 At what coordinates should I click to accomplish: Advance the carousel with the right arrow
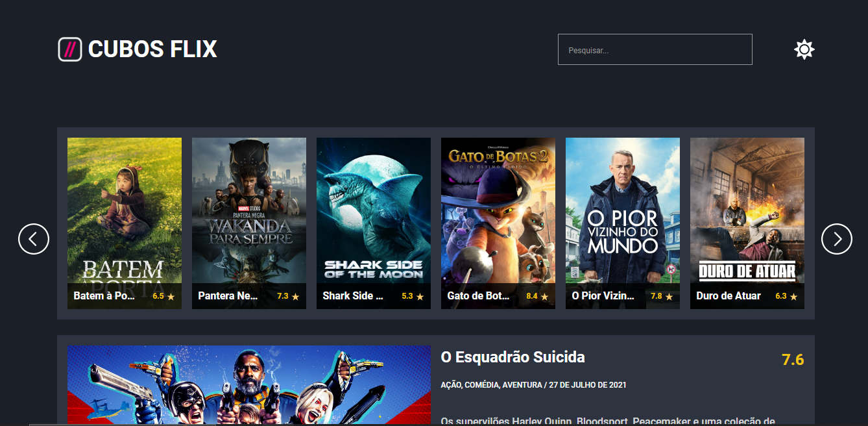pyautogui.click(x=837, y=239)
